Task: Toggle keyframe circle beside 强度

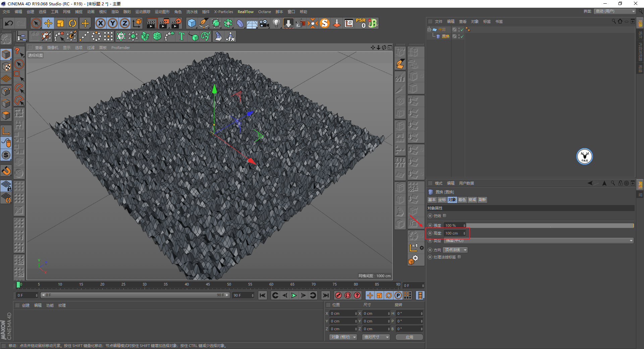Action: pos(430,226)
